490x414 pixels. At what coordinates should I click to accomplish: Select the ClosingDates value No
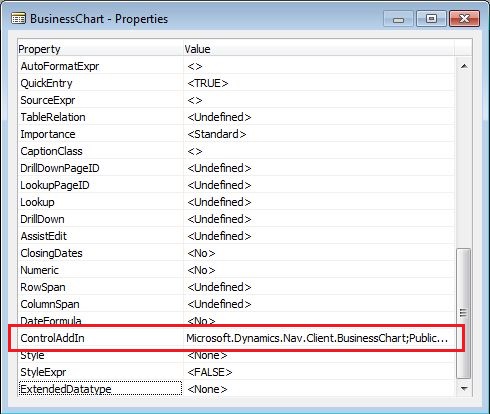pyautogui.click(x=201, y=253)
